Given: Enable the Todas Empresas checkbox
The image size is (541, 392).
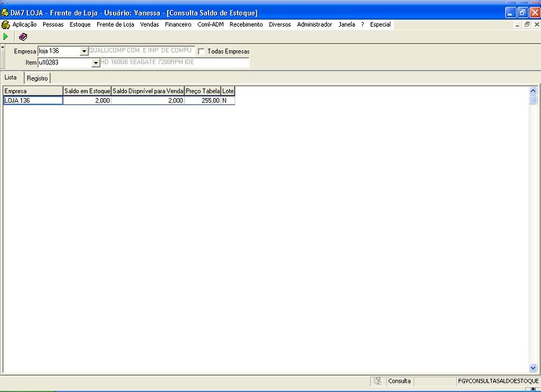Looking at the screenshot, I should tap(202, 52).
